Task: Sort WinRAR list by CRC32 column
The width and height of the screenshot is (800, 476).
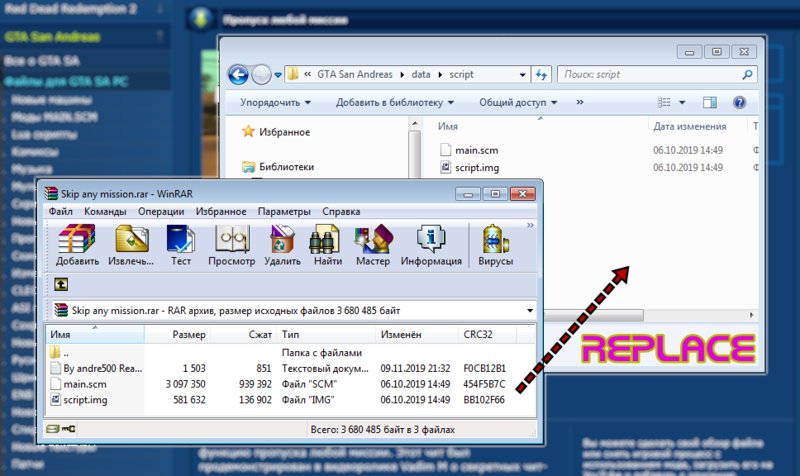Action: [x=487, y=334]
